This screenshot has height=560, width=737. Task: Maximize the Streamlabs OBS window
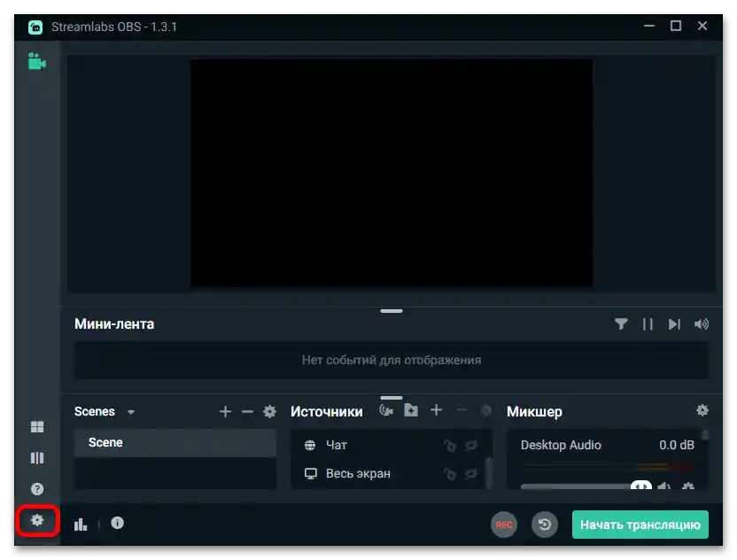tap(676, 26)
